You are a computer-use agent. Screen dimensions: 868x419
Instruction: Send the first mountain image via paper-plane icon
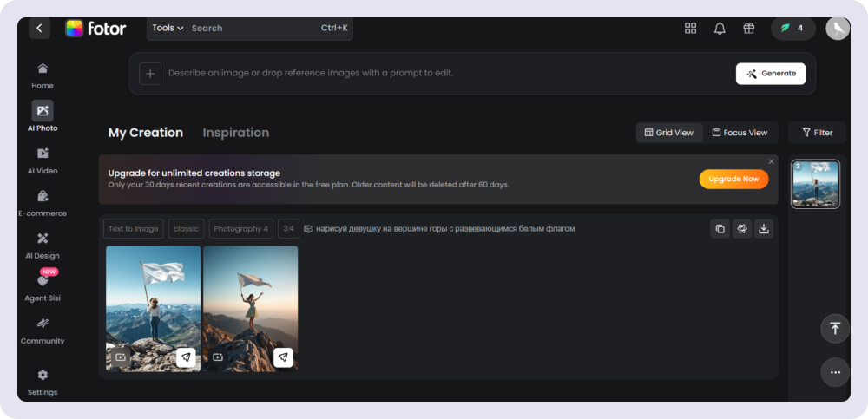pos(186,357)
